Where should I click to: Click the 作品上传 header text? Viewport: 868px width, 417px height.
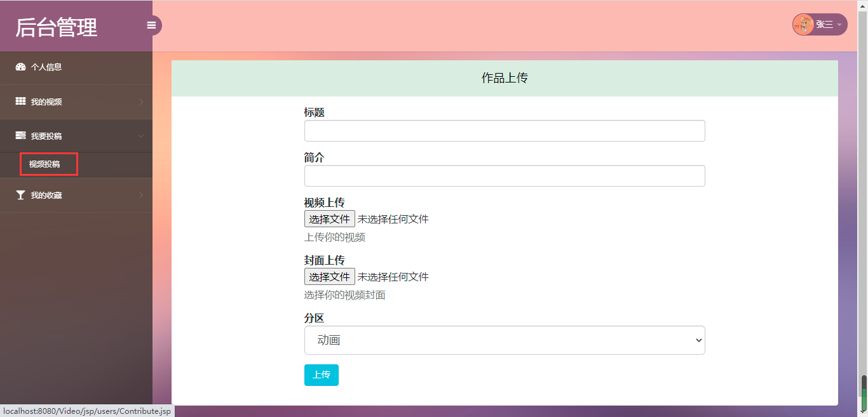coord(505,78)
